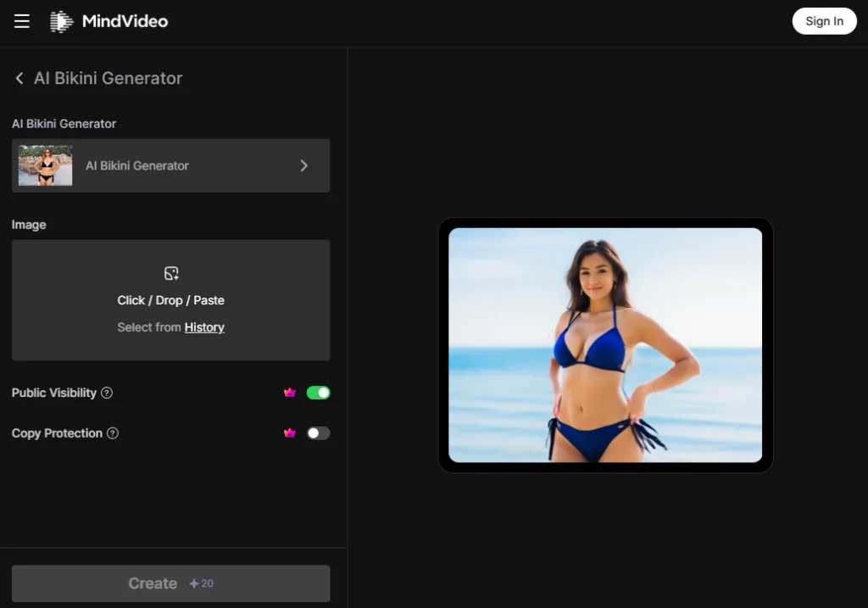Select the AI Bikini Generator menu entry
This screenshot has width=868, height=608.
coord(136,165)
